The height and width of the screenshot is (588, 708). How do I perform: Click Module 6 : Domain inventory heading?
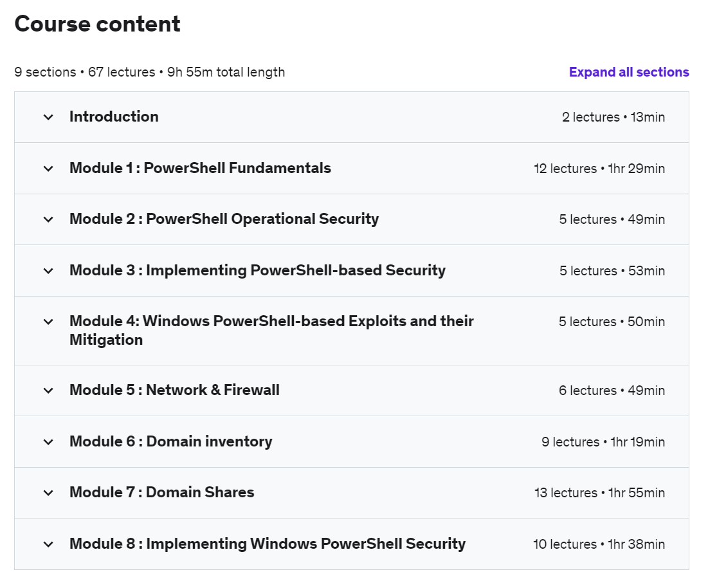170,441
